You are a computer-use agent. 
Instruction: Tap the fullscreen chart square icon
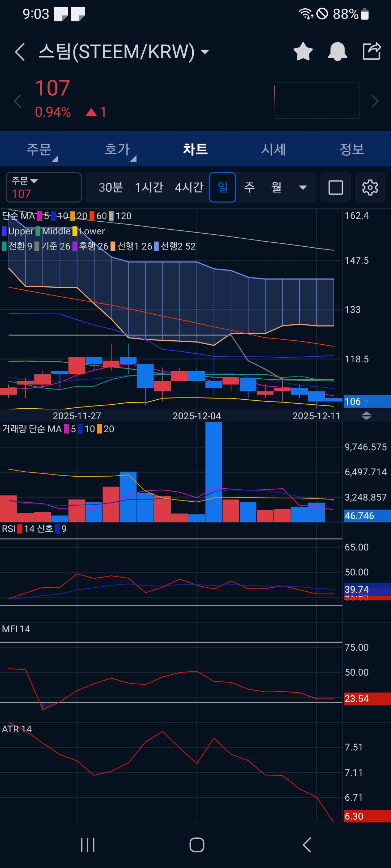(336, 187)
